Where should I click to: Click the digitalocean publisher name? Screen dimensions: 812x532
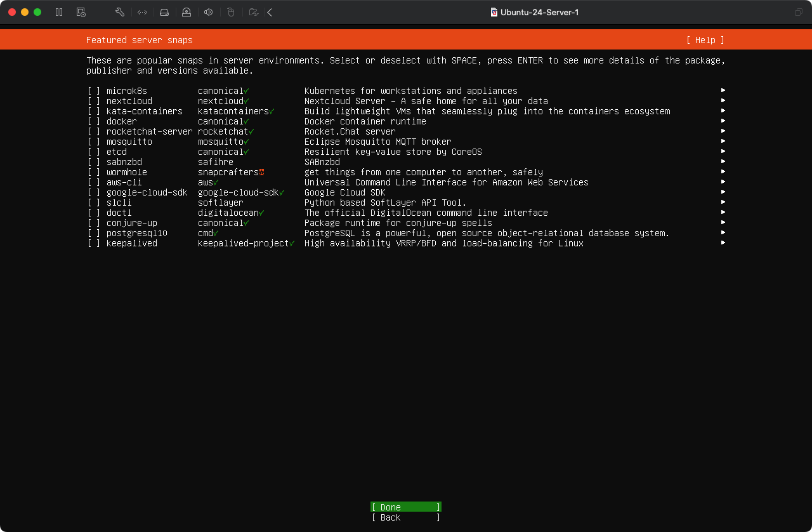(228, 213)
